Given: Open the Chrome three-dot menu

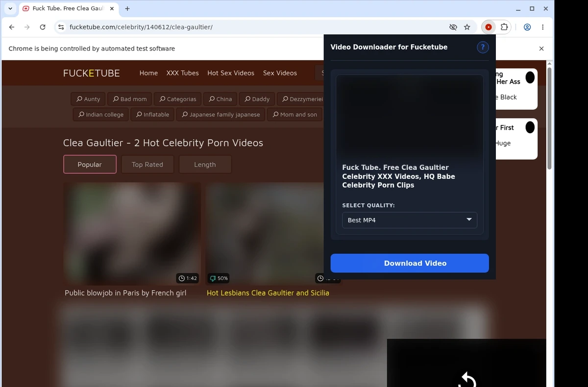Looking at the screenshot, I should 543,27.
